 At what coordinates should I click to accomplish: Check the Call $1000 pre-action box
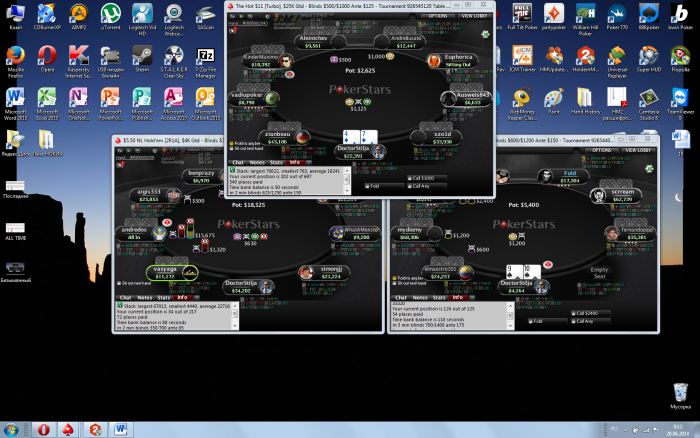click(410, 178)
